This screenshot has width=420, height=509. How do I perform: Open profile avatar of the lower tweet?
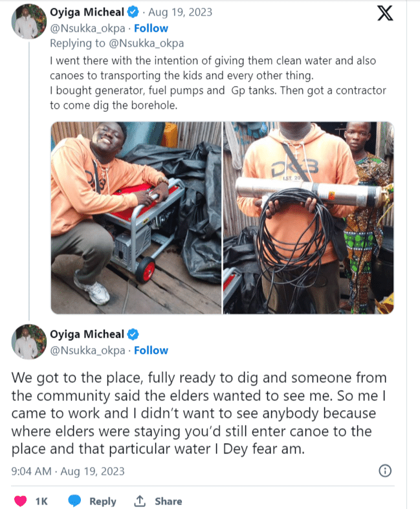[27, 343]
